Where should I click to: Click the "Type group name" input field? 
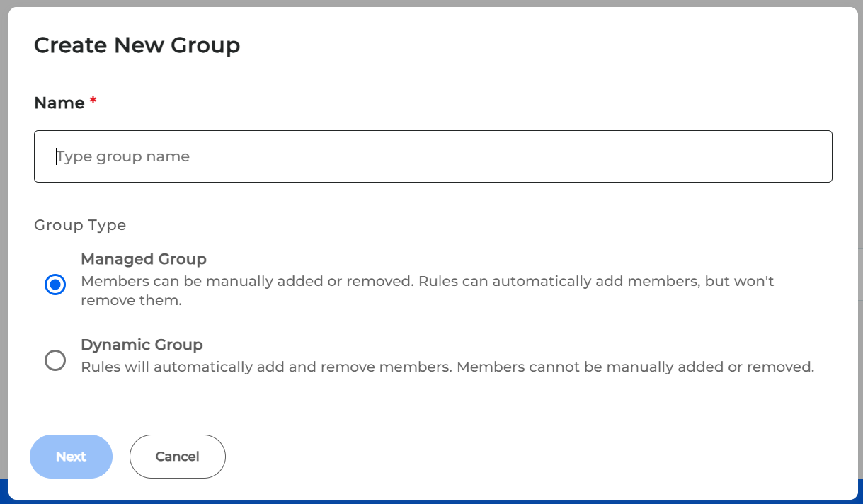(x=433, y=156)
